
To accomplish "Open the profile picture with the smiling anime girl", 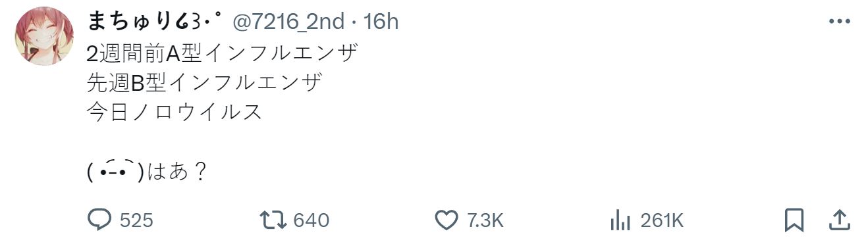I will [44, 36].
